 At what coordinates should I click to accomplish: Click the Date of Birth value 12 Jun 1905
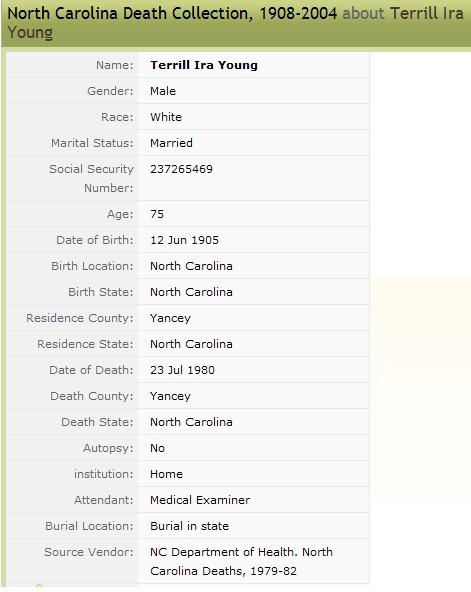pos(185,240)
